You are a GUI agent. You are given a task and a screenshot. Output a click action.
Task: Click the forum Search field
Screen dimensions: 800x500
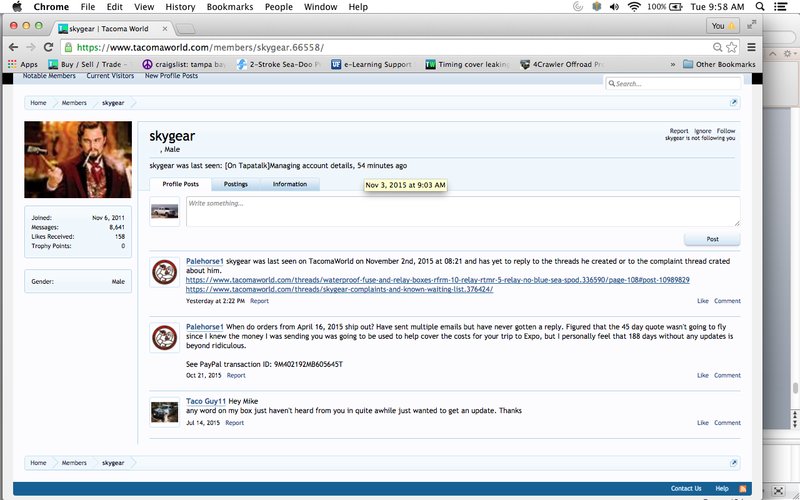coord(673,84)
